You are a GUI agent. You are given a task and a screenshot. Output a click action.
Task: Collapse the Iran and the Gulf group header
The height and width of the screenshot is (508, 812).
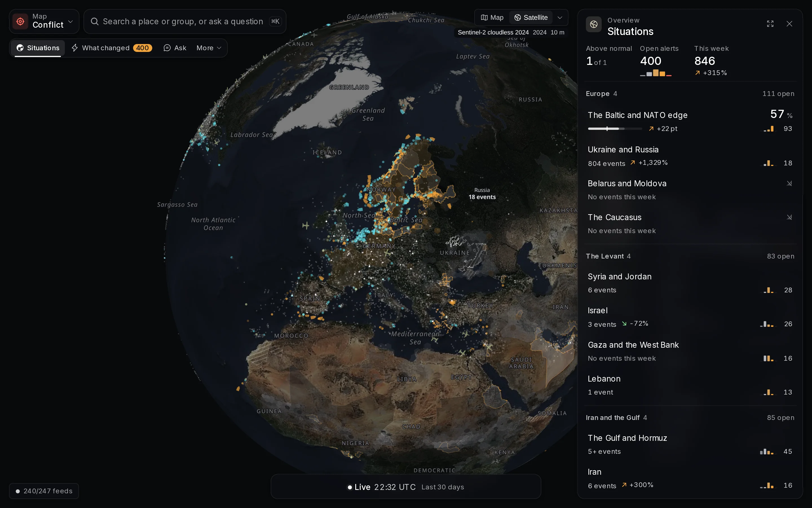click(x=690, y=418)
